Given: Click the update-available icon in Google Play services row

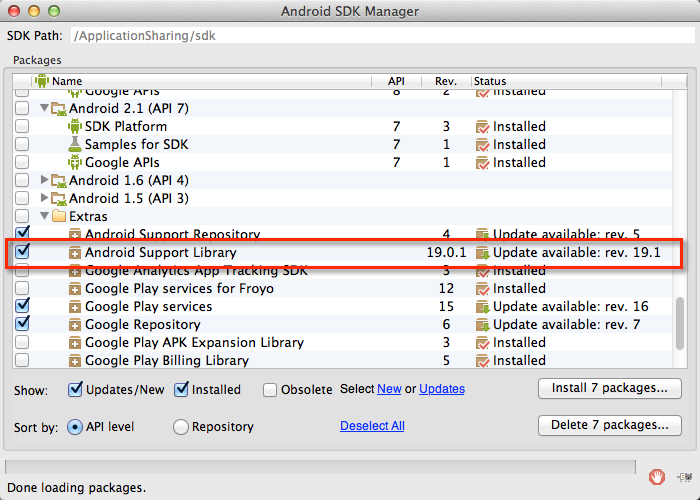Looking at the screenshot, I should pos(482,307).
